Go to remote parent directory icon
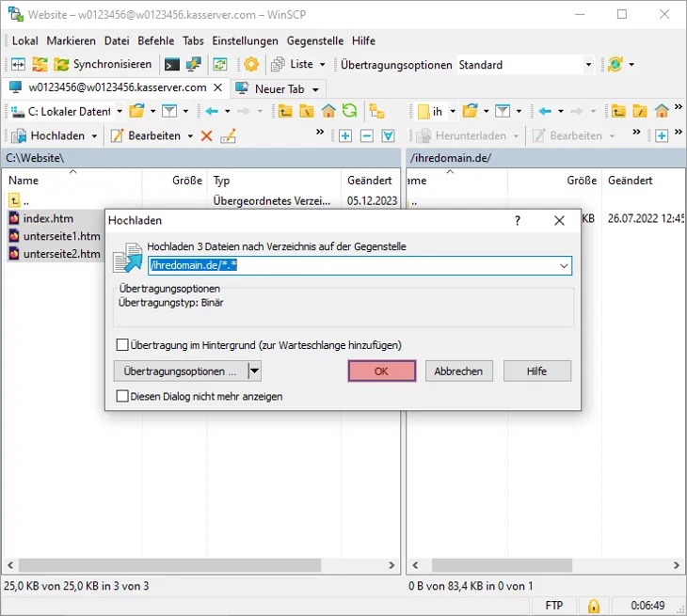Screen dimensions: 687x616 [618, 112]
